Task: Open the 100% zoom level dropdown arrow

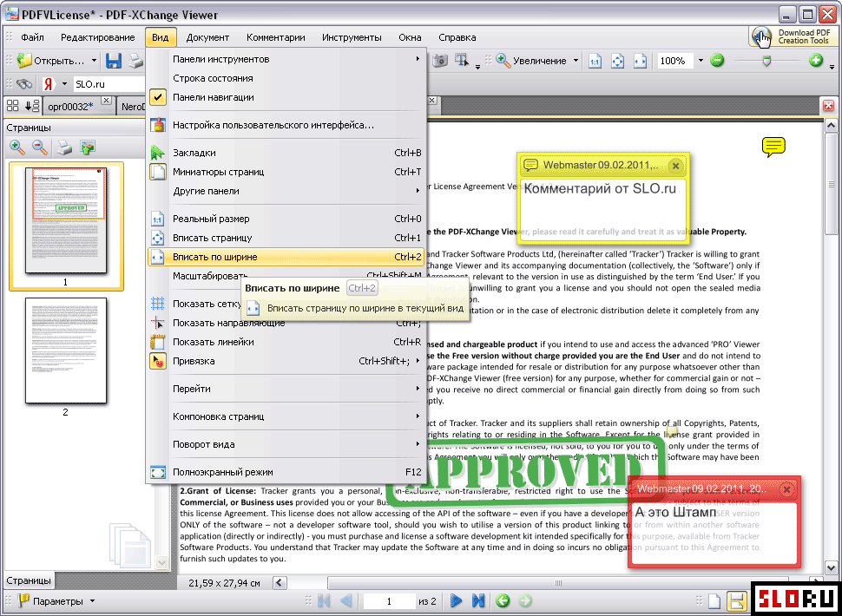Action: (701, 61)
